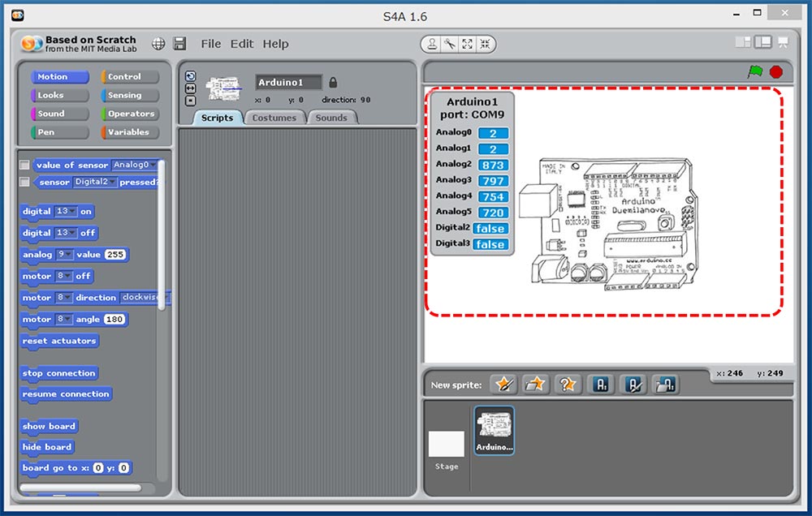Select the Sensing block category
Viewport: 812px width, 516px height.
click(x=130, y=95)
